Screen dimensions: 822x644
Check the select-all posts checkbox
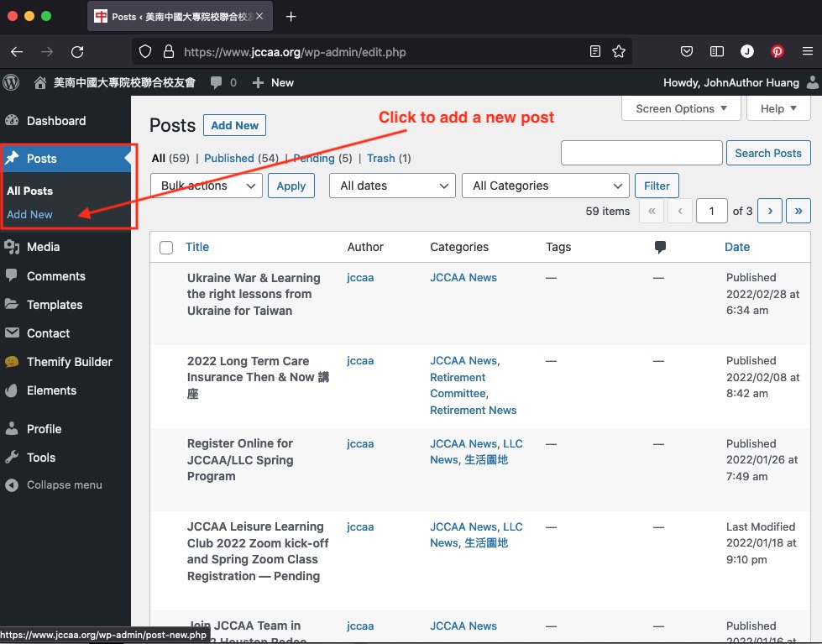166,248
